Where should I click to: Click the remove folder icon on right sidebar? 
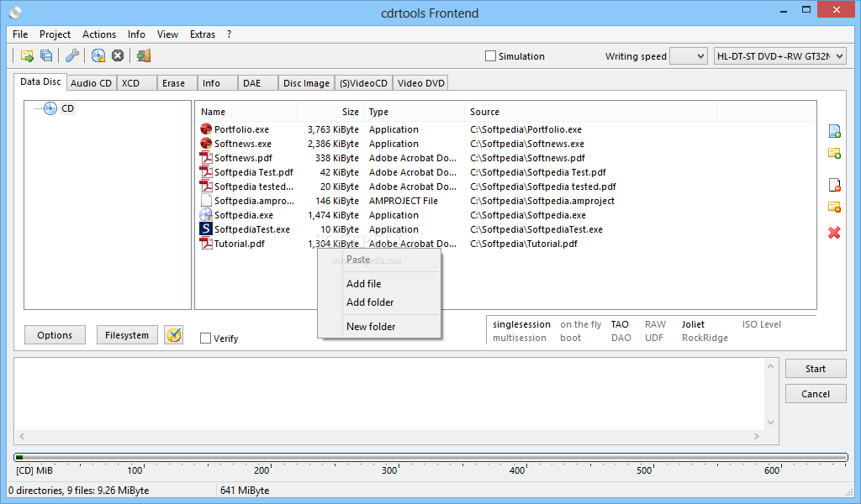[x=834, y=207]
